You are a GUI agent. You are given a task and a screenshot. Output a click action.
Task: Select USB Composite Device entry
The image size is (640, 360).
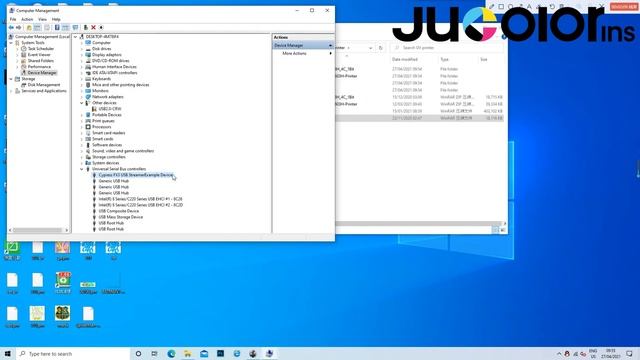119,211
